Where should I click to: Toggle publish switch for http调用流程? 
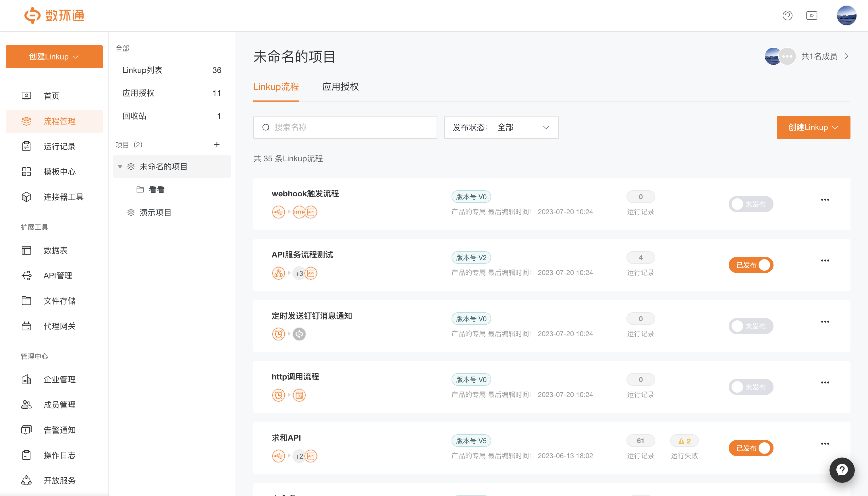(751, 387)
